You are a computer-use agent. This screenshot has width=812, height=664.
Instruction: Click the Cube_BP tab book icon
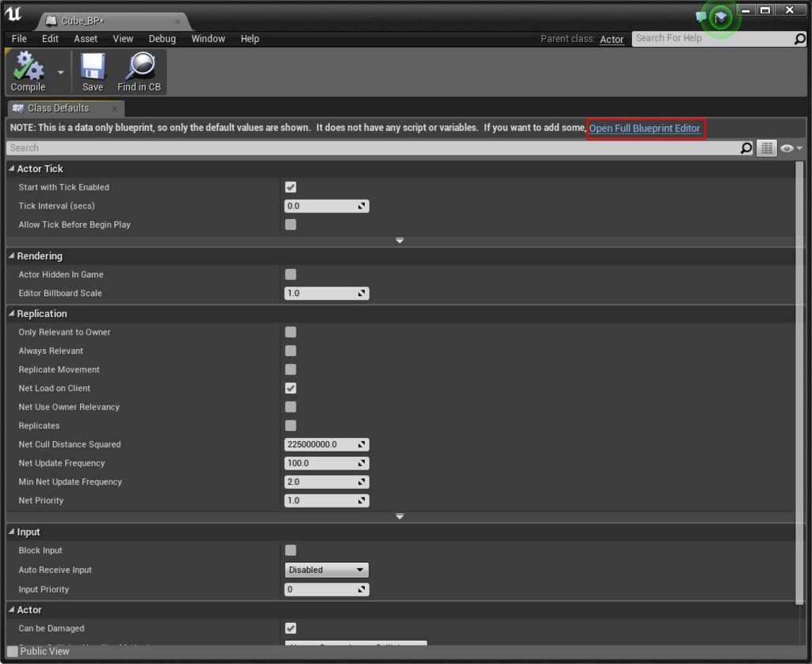point(51,21)
